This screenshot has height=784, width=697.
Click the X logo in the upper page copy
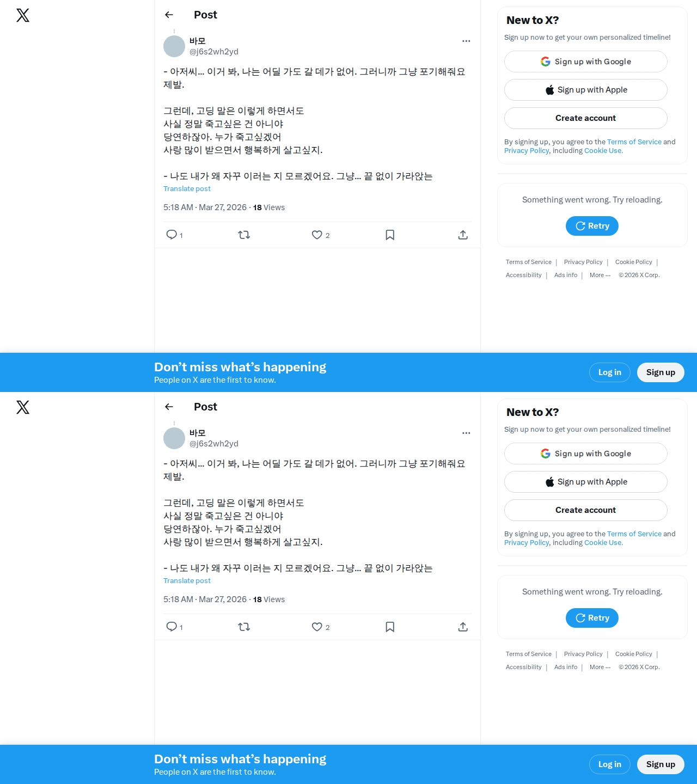(x=23, y=15)
